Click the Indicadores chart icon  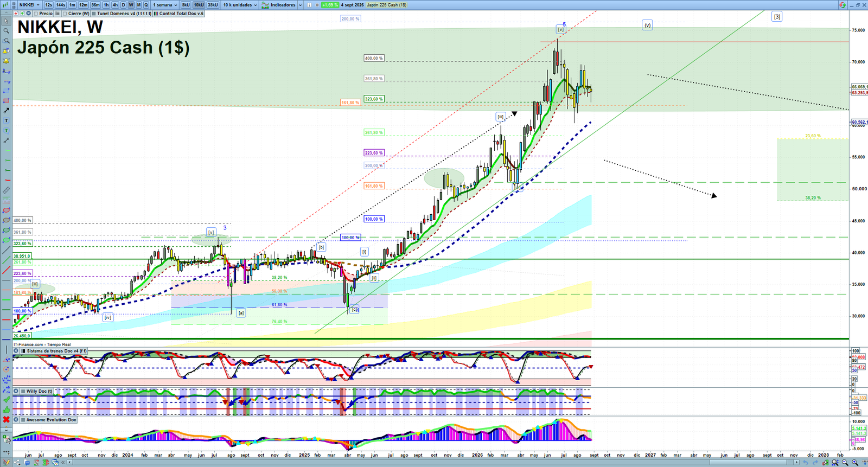(x=265, y=5)
